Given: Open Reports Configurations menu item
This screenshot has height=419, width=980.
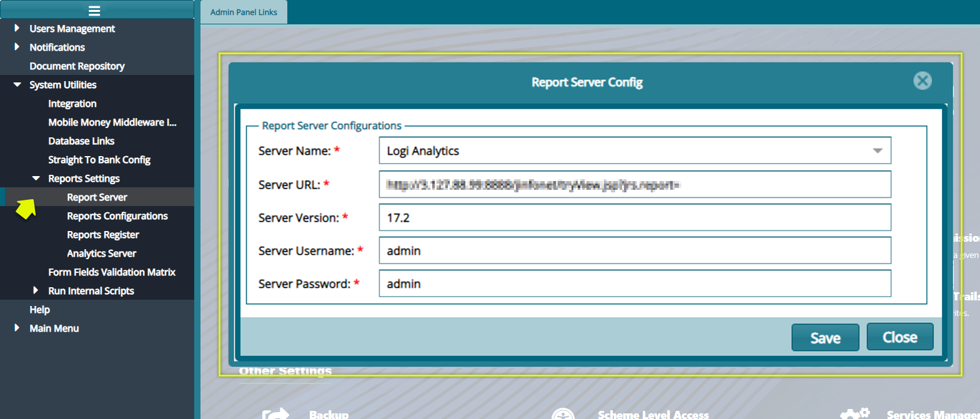Looking at the screenshot, I should pos(117,216).
